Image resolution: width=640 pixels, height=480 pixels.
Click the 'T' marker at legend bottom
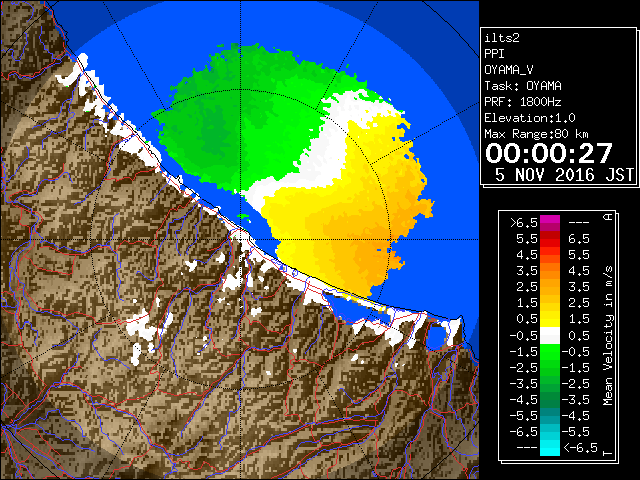[x=608, y=454]
